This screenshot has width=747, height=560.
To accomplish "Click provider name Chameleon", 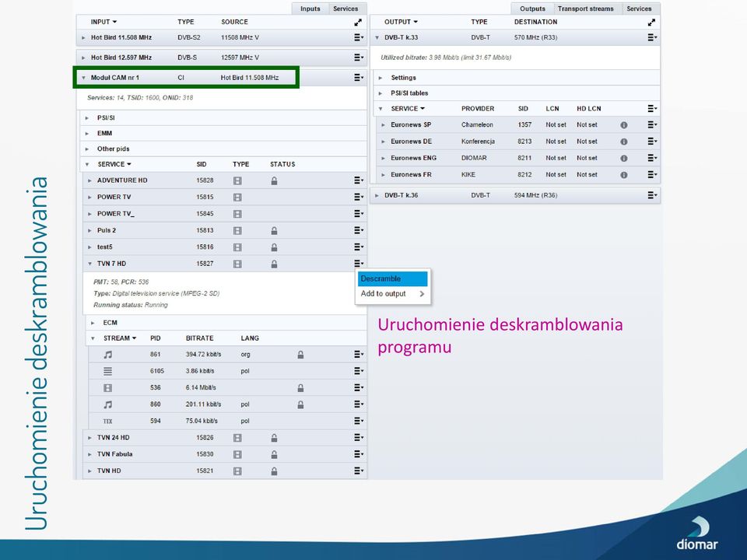I will (477, 124).
